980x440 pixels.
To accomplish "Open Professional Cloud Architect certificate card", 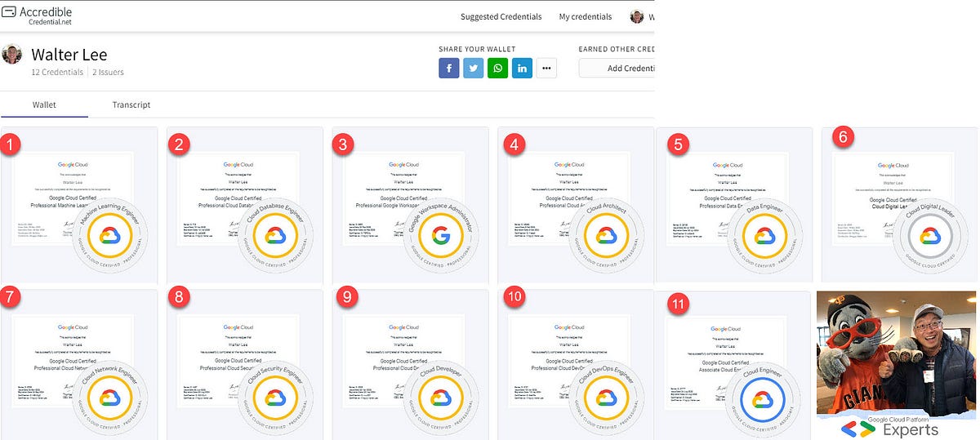I will 577,205.
